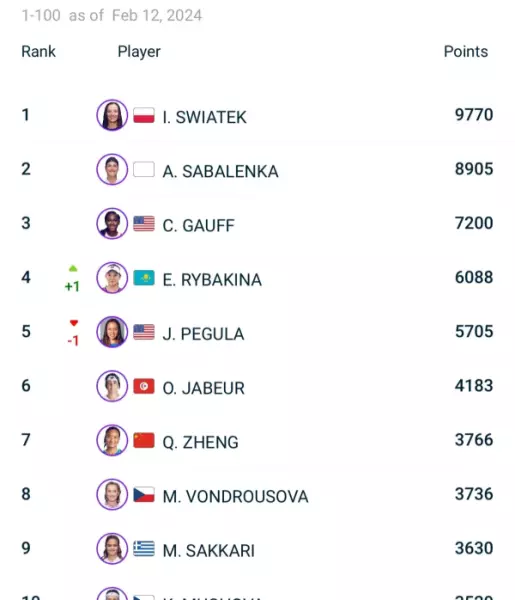The width and height of the screenshot is (515, 600).
Task: Open Iga Swiatek's player avatar
Action: point(112,115)
